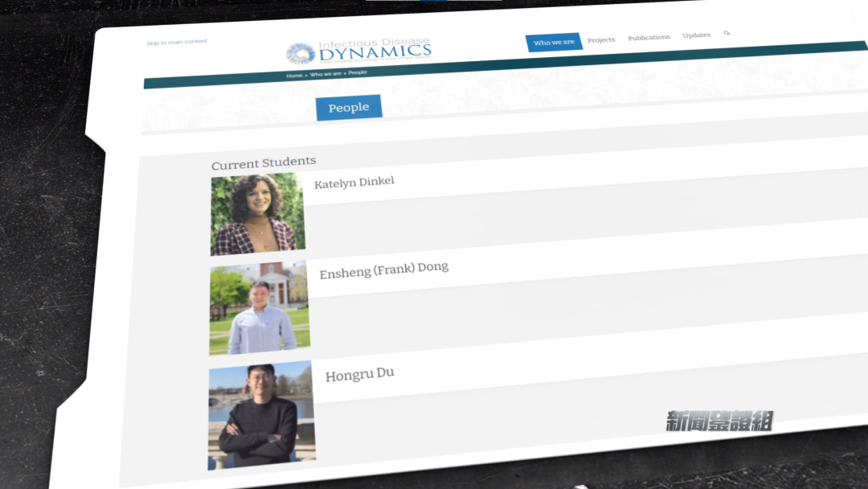Open Katelyn Dinkel's profile photo
Screen dimensions: 868x489
coord(257,214)
